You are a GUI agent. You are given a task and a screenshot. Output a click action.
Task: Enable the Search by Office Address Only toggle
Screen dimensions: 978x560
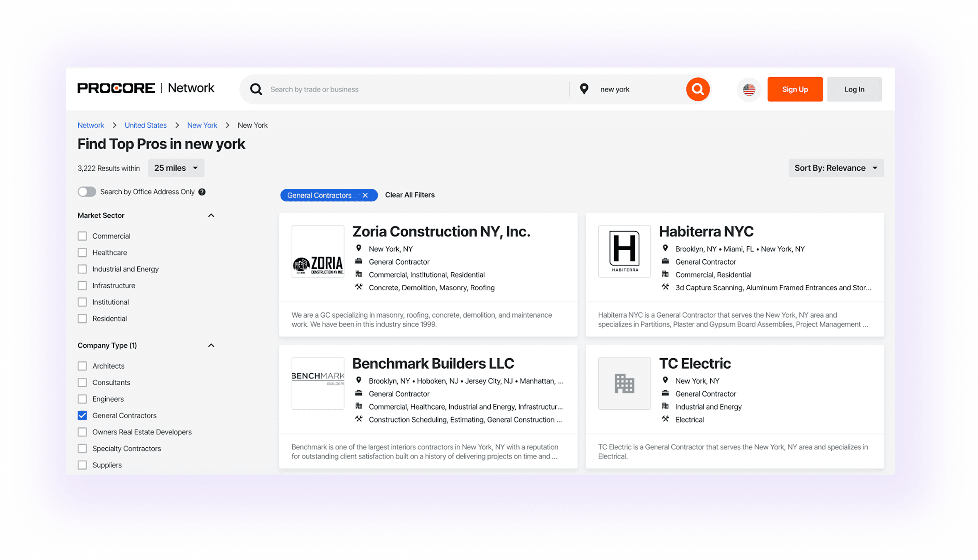pos(87,191)
